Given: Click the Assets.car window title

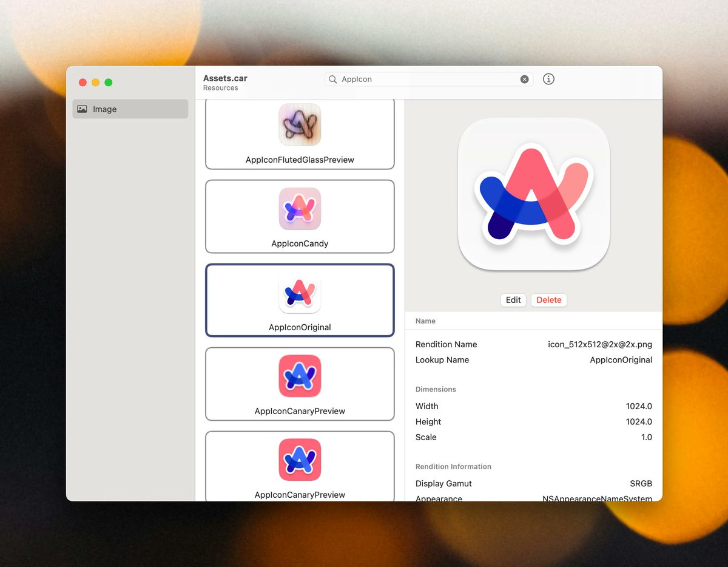Looking at the screenshot, I should pos(225,78).
